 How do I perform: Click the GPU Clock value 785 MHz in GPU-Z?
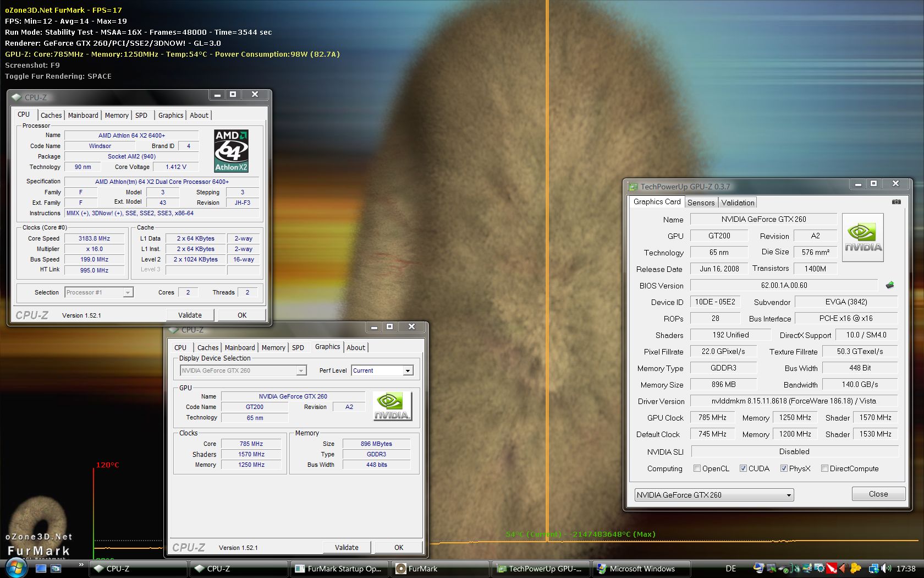(x=712, y=417)
